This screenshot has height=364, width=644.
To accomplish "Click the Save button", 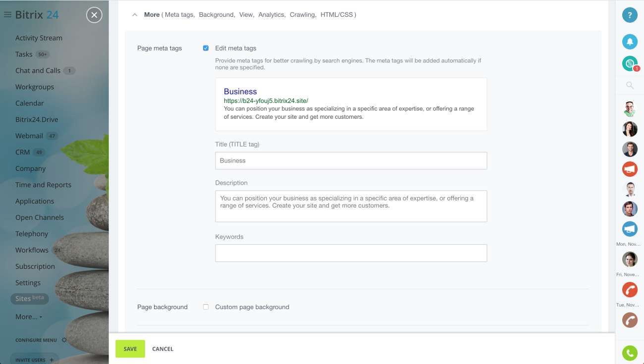I will click(x=130, y=349).
